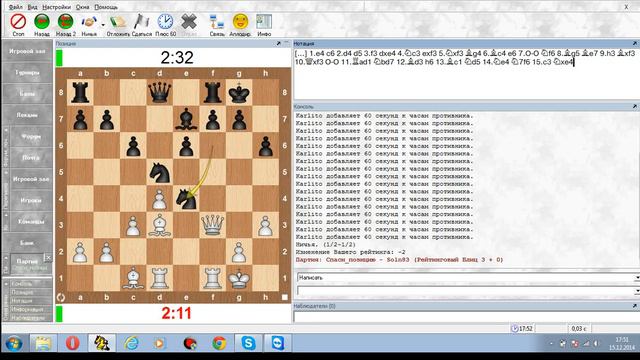Open the Инфо toolbar icon

pos(264,22)
